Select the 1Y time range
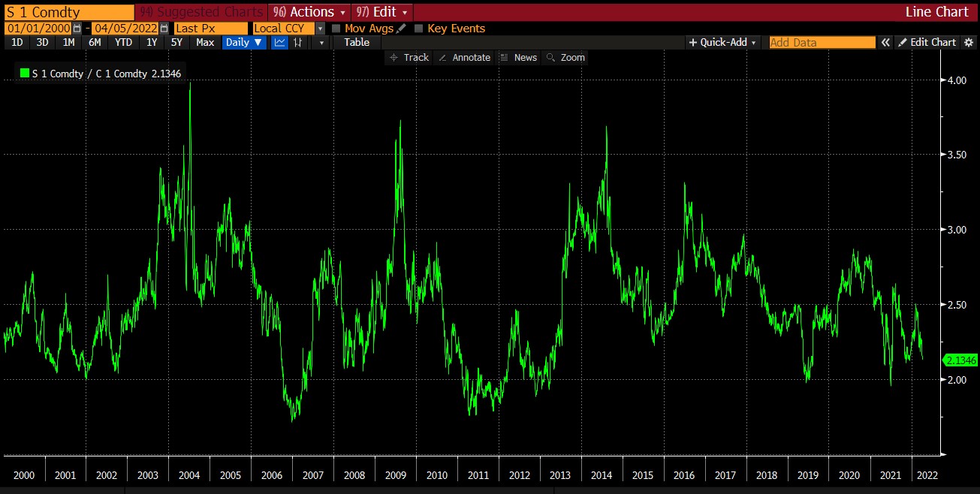 [x=152, y=43]
